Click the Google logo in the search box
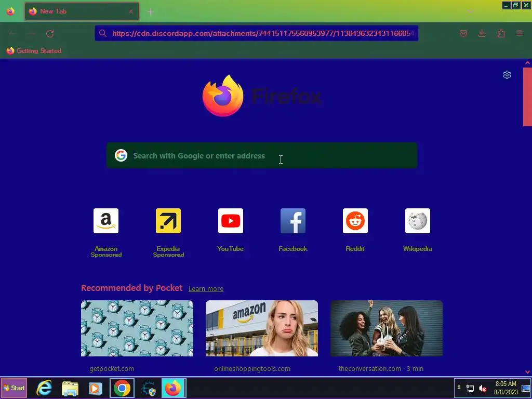 click(x=121, y=155)
